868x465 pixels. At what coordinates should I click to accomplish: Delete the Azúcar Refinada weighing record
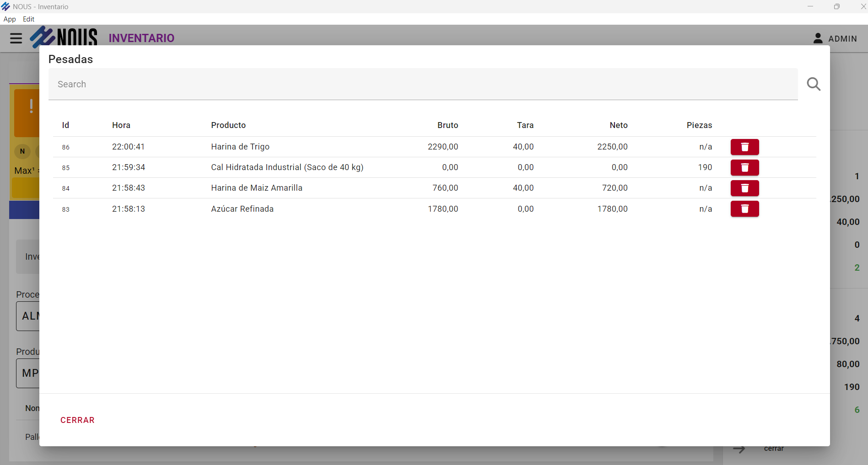coord(744,209)
